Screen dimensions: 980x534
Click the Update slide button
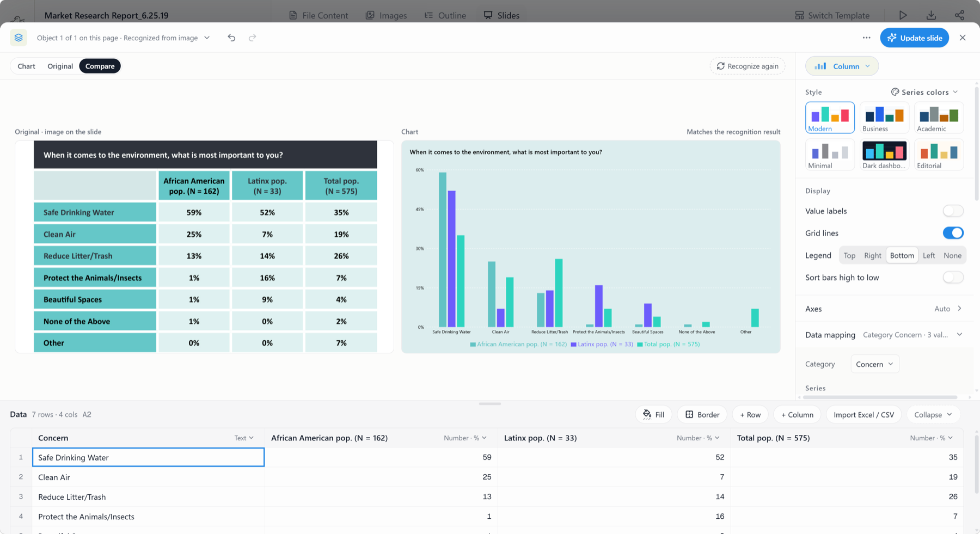pyautogui.click(x=914, y=38)
